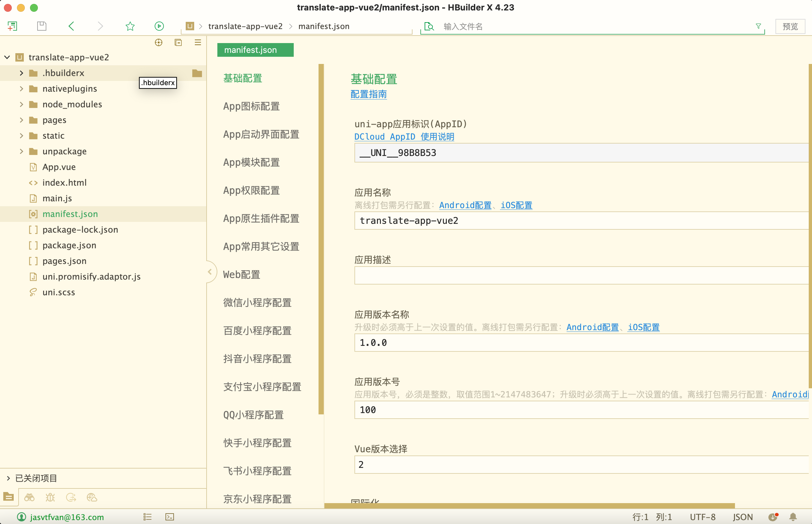Open the Vue版本选择 dropdown
This screenshot has width=812, height=524.
click(581, 465)
